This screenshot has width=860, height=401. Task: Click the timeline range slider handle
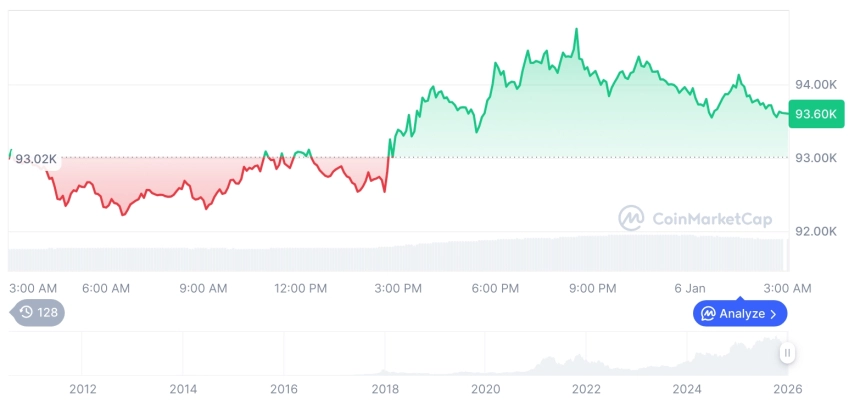[788, 353]
